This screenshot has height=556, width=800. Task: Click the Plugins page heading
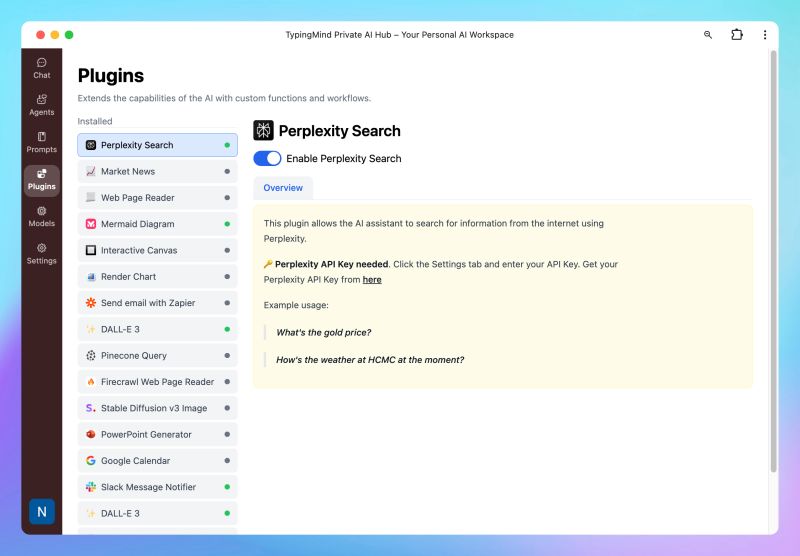pos(111,75)
